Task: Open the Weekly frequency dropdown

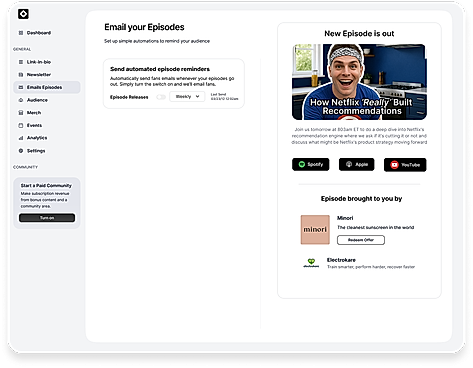Action: pos(187,97)
